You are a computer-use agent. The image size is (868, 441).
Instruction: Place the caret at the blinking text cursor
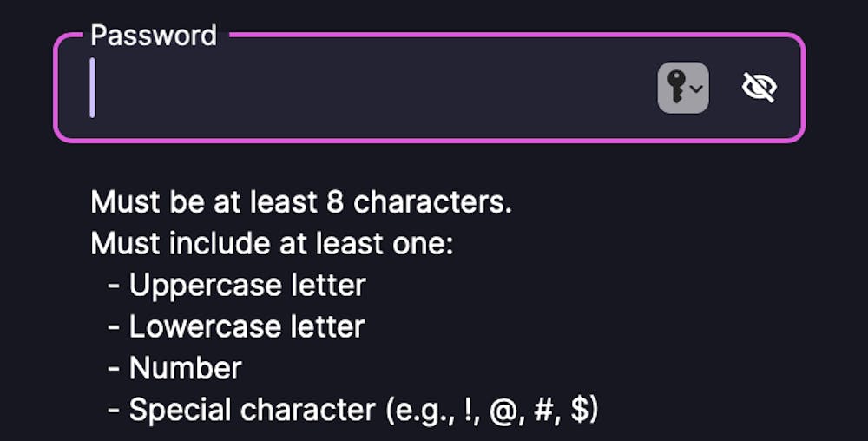click(x=93, y=88)
